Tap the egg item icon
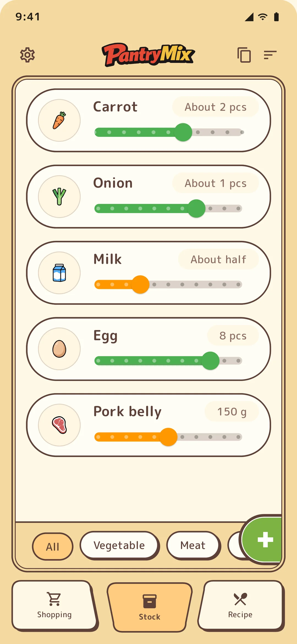The height and width of the screenshot is (644, 297). pos(59,349)
